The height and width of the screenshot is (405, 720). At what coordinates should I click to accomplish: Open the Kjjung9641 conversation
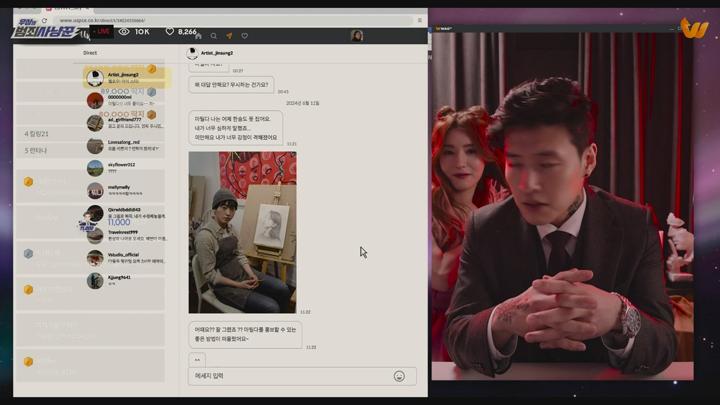tap(128, 280)
